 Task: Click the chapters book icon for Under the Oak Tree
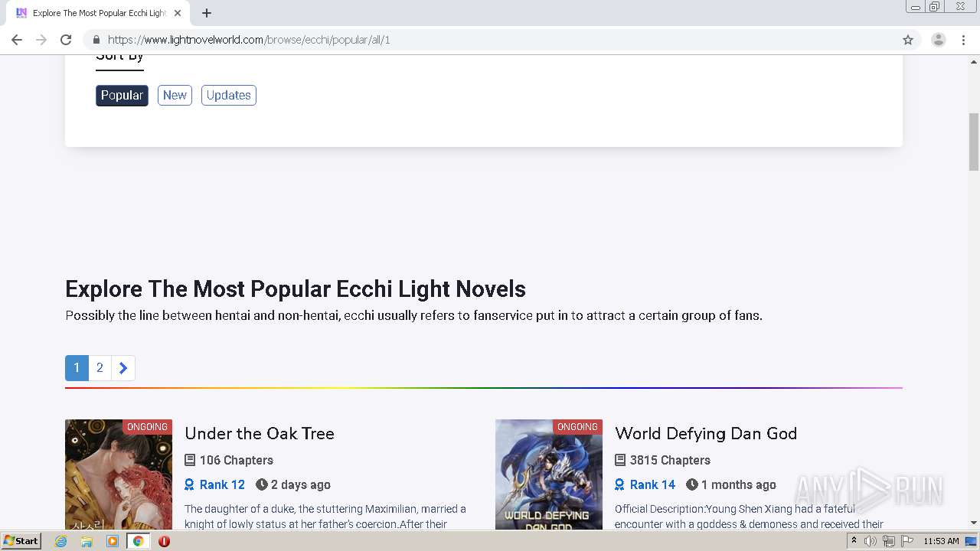[x=190, y=460]
